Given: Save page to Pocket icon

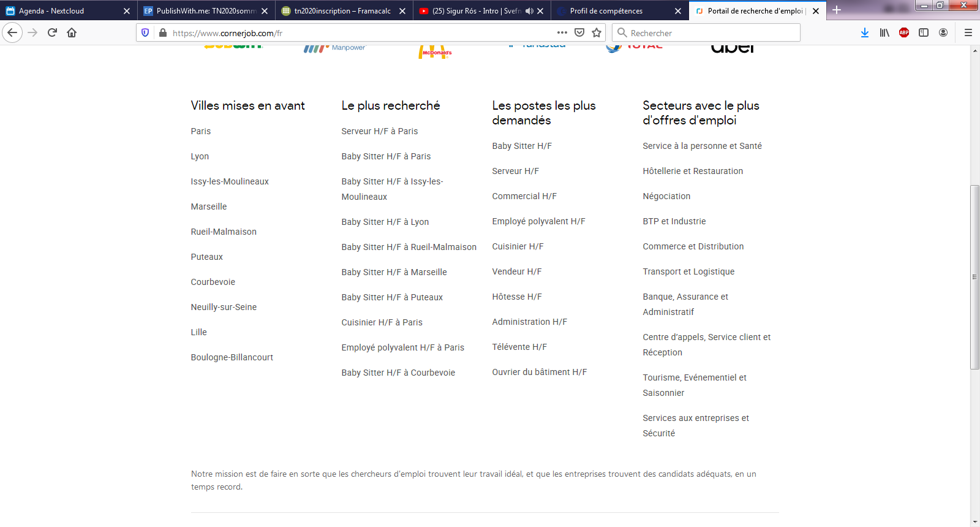Looking at the screenshot, I should coord(579,32).
